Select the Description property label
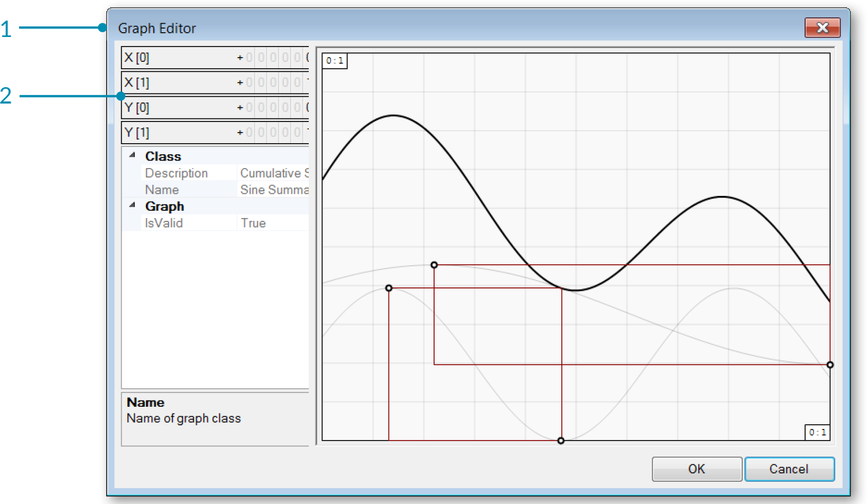The height and width of the screenshot is (504, 868). pyautogui.click(x=177, y=173)
